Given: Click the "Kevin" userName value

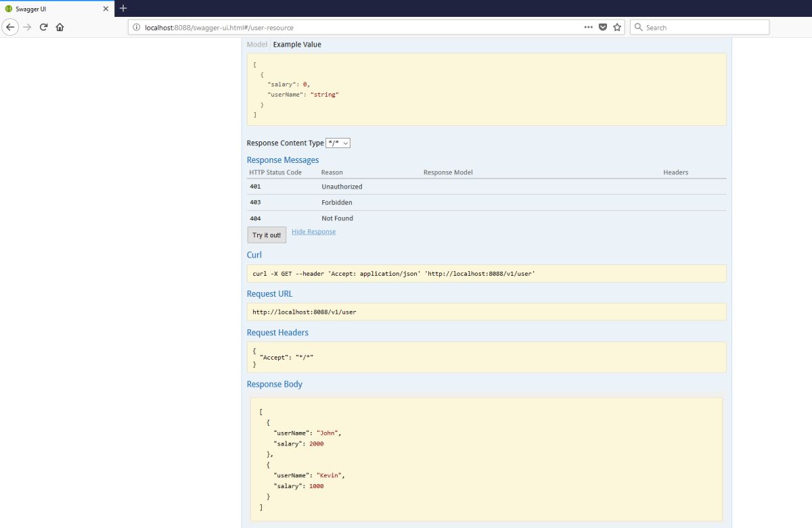Looking at the screenshot, I should pos(330,475).
